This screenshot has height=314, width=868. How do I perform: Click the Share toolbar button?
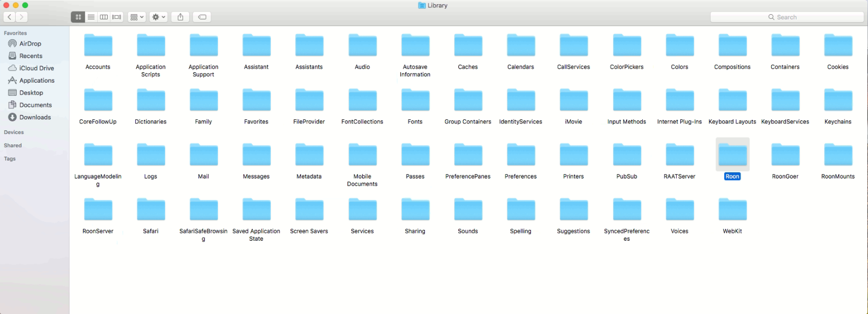[x=180, y=17]
